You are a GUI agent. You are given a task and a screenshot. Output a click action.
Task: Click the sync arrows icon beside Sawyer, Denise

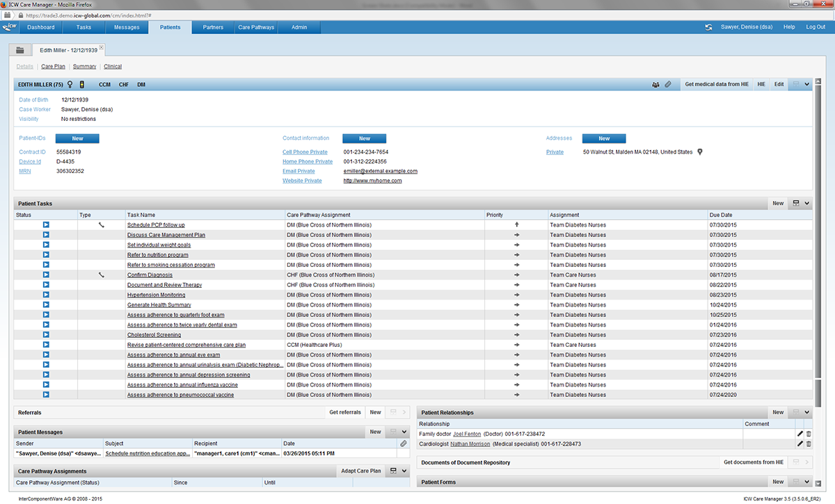click(709, 27)
